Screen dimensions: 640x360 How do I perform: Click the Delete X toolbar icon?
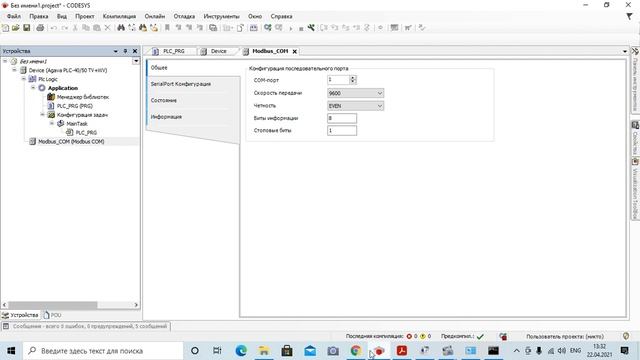pyautogui.click(x=107, y=28)
